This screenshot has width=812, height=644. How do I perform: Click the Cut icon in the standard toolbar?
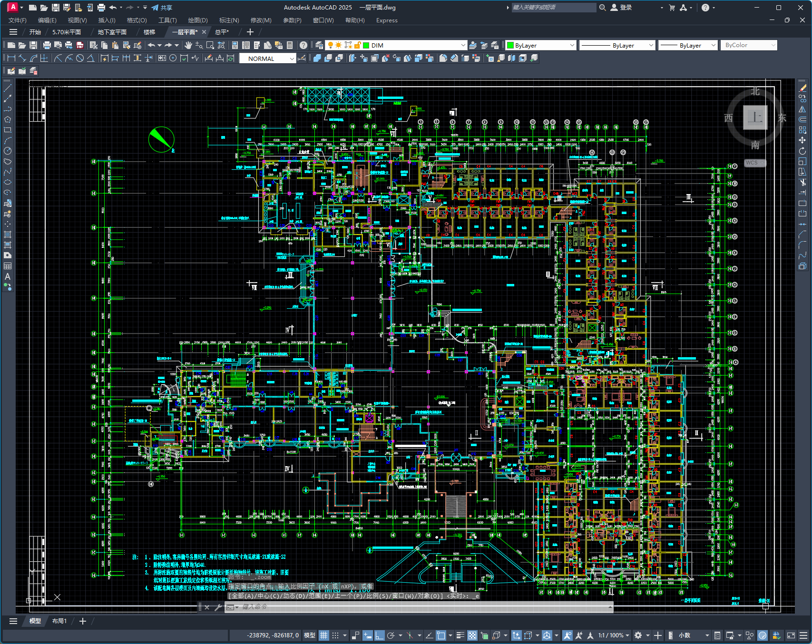[93, 45]
